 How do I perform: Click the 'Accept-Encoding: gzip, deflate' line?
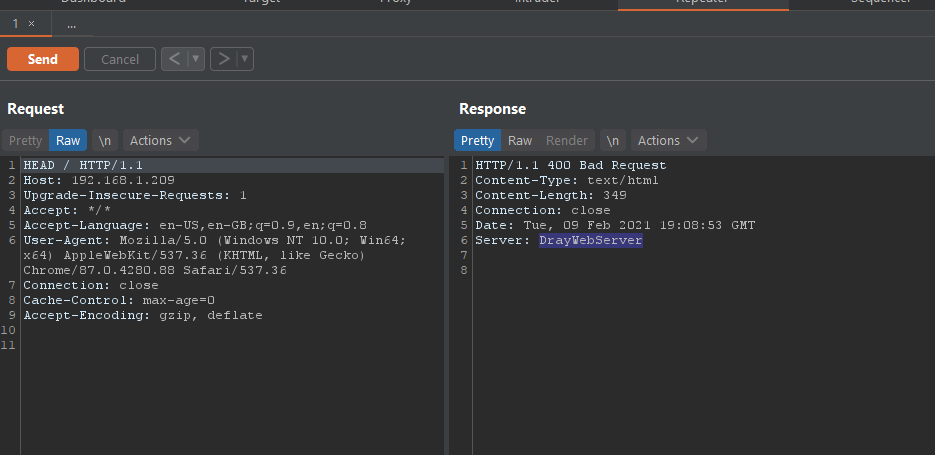pos(143,315)
